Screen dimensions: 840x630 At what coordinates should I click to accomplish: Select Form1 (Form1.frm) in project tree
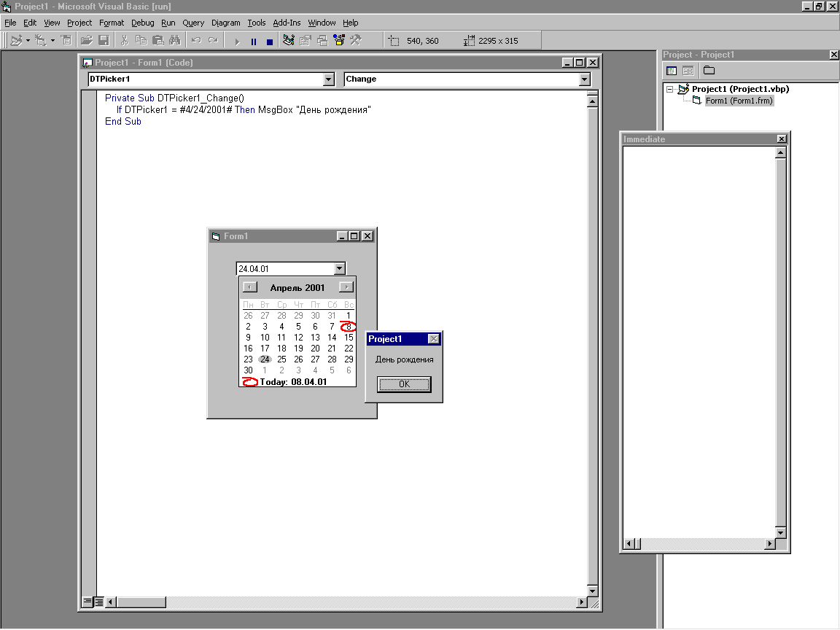739,101
